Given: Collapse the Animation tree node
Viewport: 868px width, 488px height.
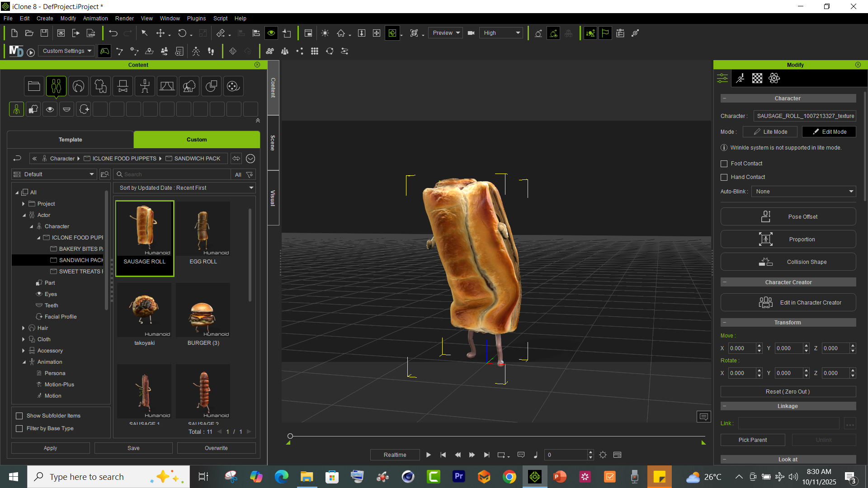Looking at the screenshot, I should point(24,362).
